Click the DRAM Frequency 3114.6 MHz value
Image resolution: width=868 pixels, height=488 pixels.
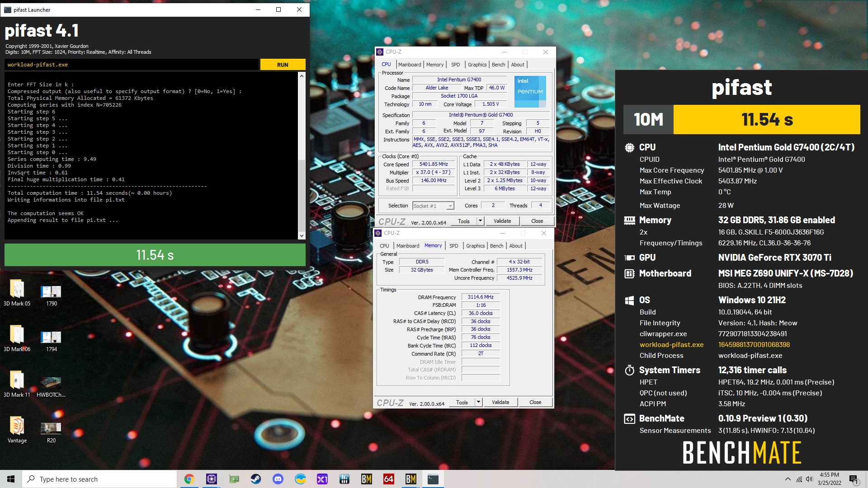481,297
